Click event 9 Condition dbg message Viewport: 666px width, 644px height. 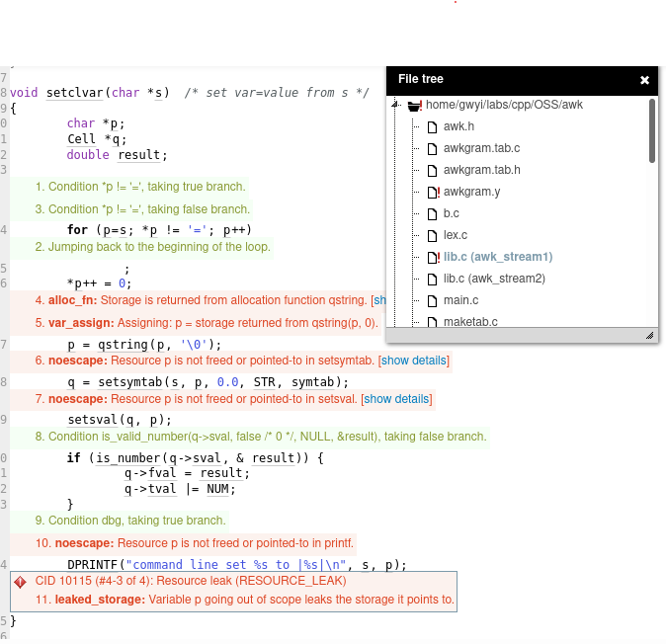pyautogui.click(x=130, y=521)
